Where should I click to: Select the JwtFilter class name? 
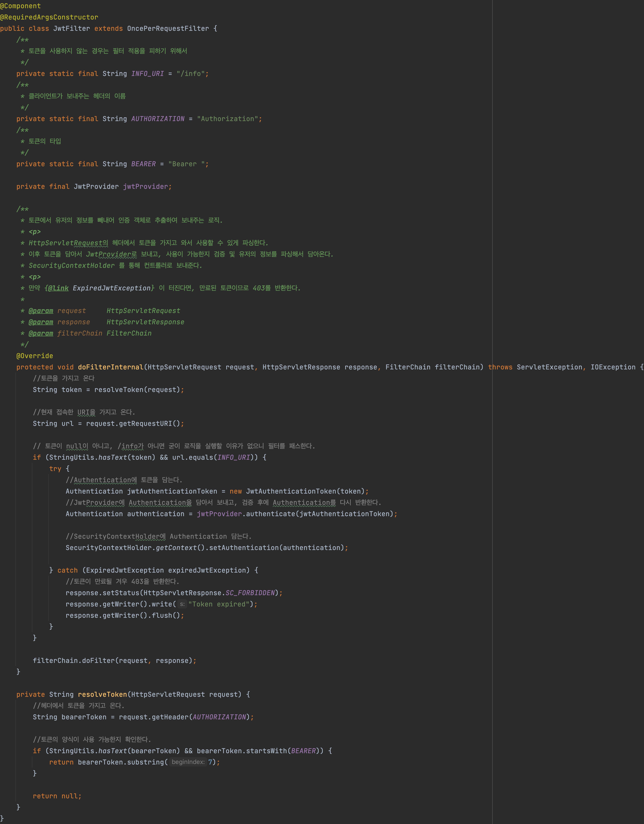point(72,29)
